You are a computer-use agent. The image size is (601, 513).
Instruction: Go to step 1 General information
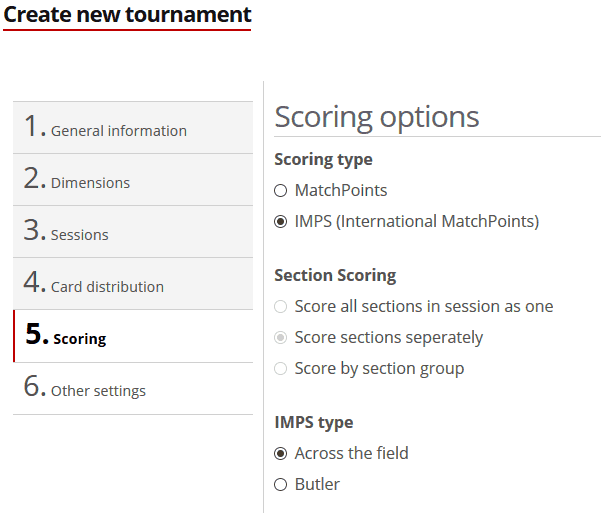tap(118, 130)
